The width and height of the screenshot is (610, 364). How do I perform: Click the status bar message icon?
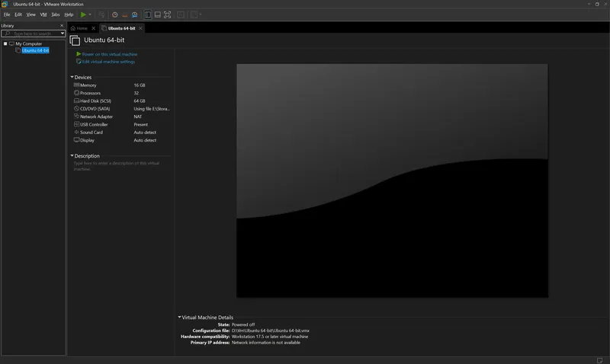click(599, 360)
